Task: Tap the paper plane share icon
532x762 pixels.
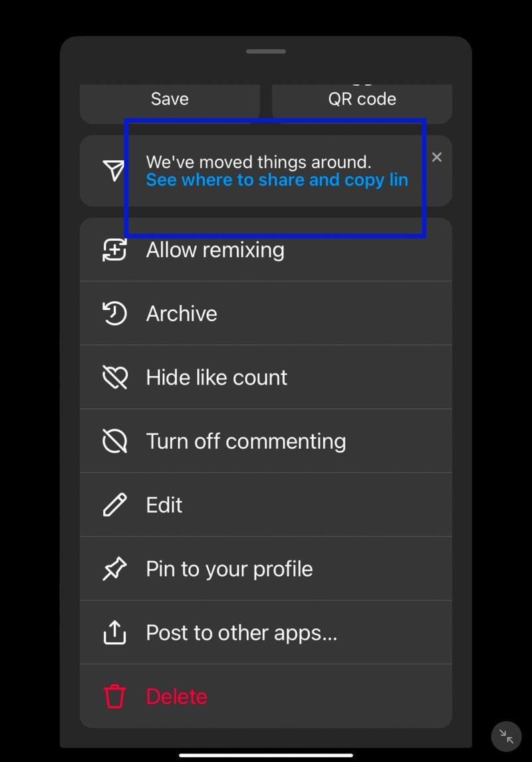Action: (x=114, y=171)
